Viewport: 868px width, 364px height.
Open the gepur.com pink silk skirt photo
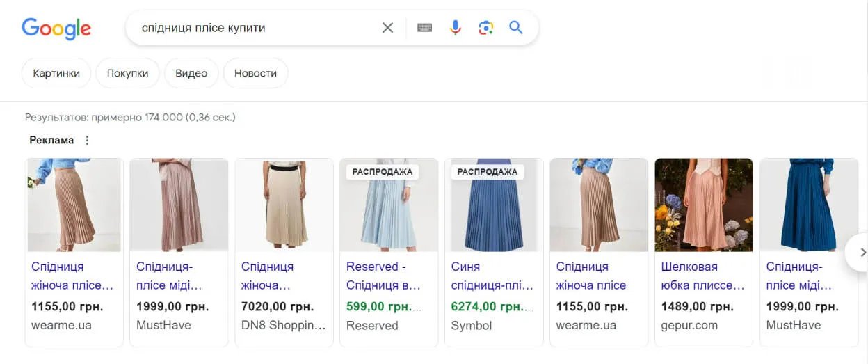click(703, 205)
